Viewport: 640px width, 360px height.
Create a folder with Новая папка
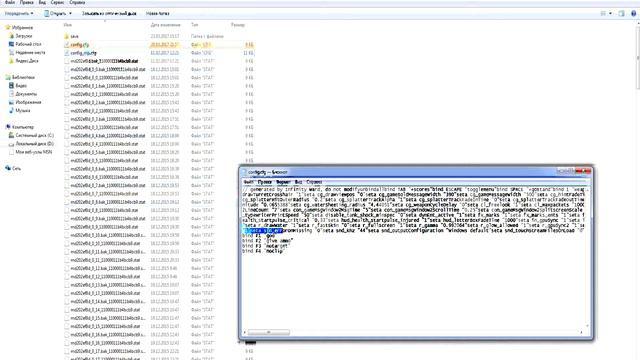(158, 13)
